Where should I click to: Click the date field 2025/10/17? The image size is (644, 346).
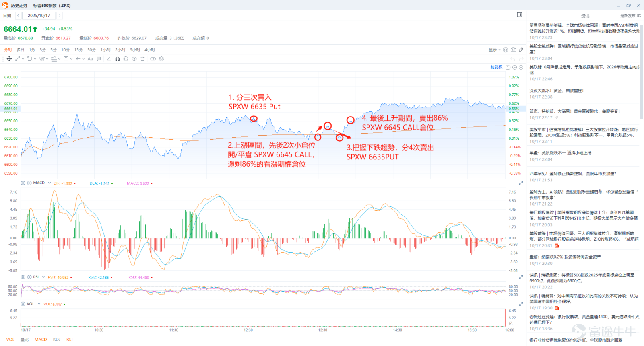39,16
